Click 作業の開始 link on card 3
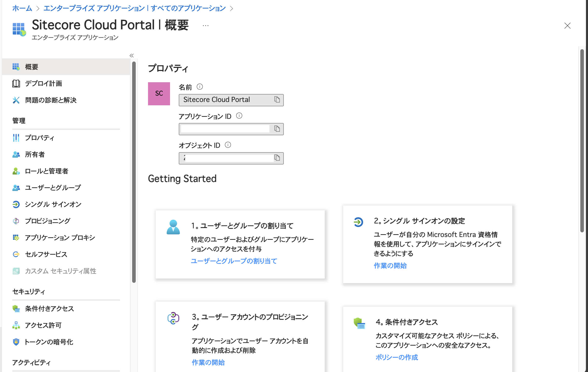This screenshot has width=588, height=372. pyautogui.click(x=208, y=363)
